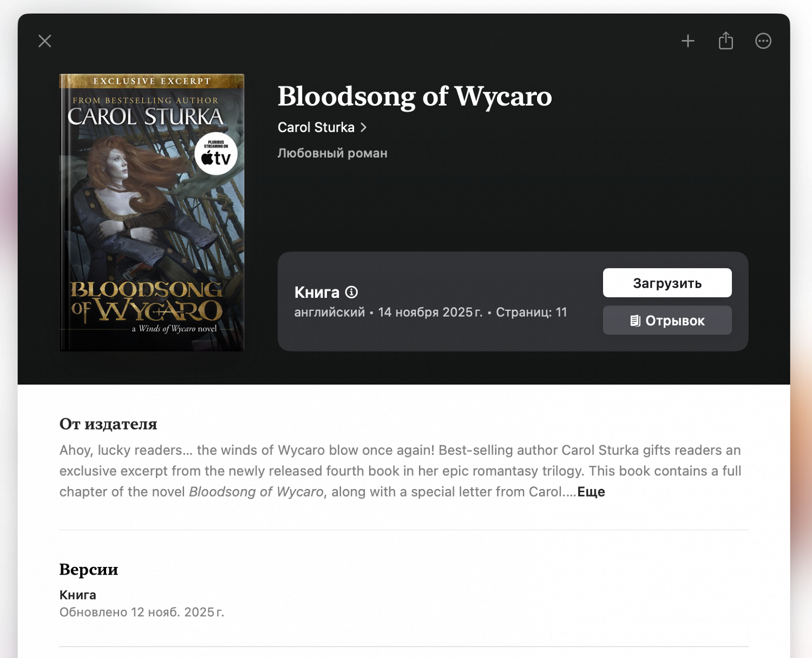Viewport: 812px width, 658px height.
Task: Click the info icon beside Книга
Action: click(351, 292)
